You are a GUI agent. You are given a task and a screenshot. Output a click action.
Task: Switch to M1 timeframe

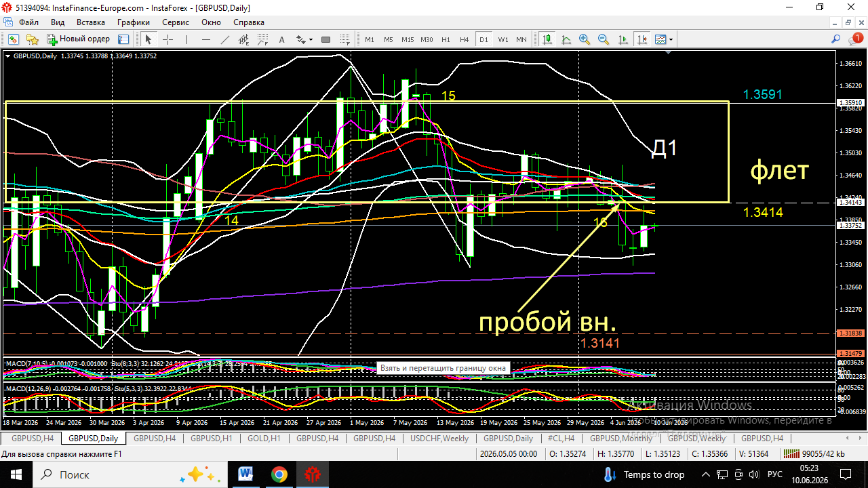(370, 39)
